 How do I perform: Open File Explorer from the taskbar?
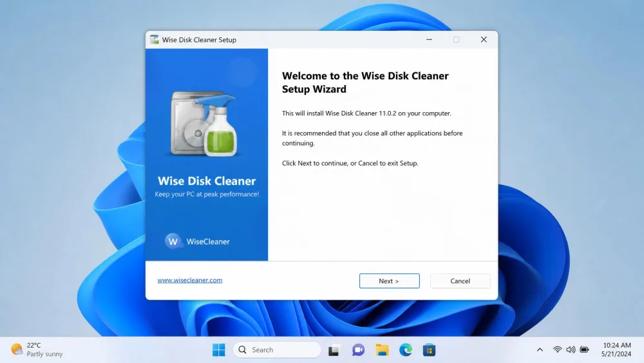[382, 350]
